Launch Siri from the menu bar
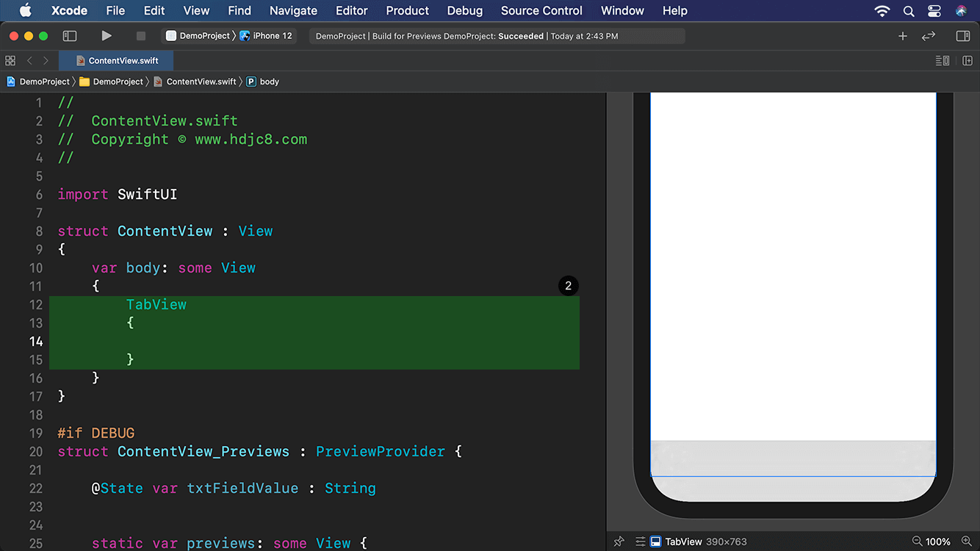980x551 pixels. (961, 10)
